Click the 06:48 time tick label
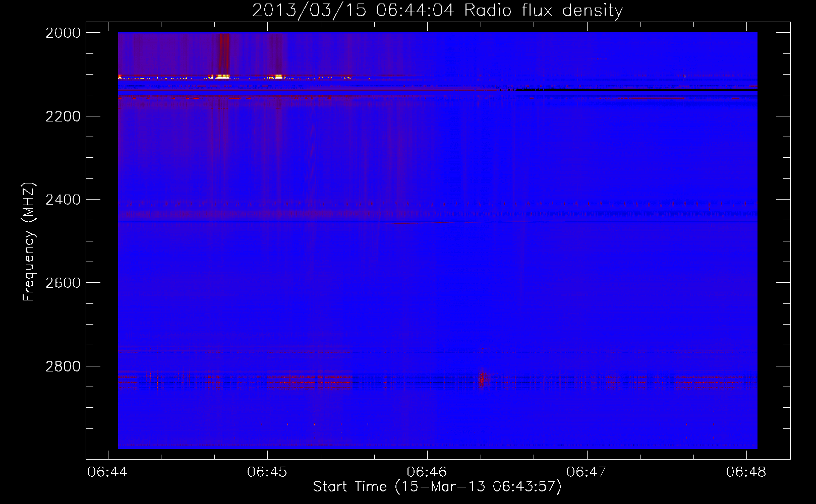Screen dimensions: 816x504 click(746, 472)
